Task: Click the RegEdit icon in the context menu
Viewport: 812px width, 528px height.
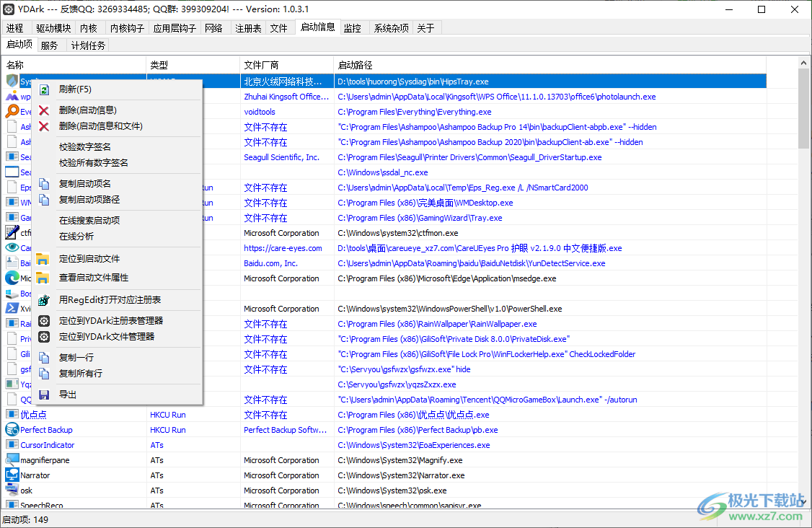Action: pos(44,300)
